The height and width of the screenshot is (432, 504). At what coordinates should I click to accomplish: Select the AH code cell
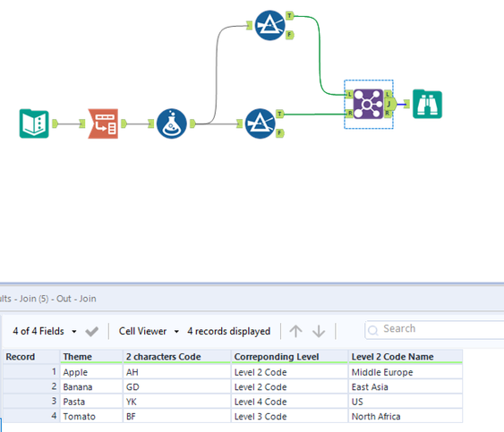pos(176,372)
